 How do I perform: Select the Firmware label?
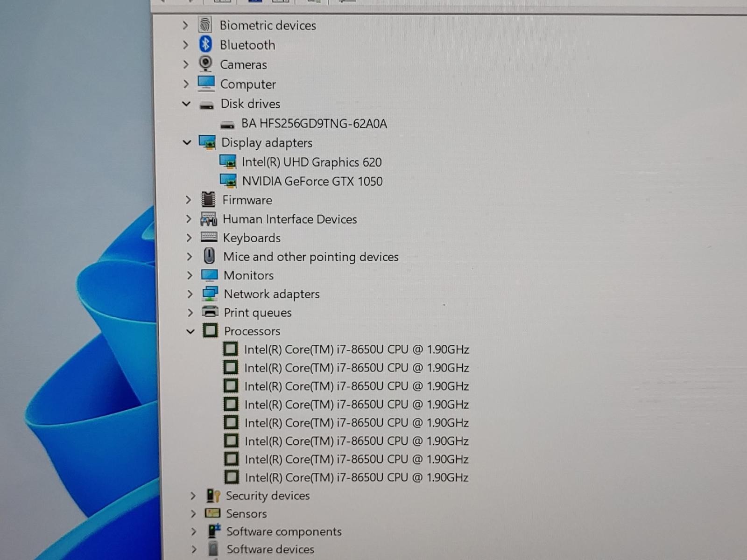(247, 200)
